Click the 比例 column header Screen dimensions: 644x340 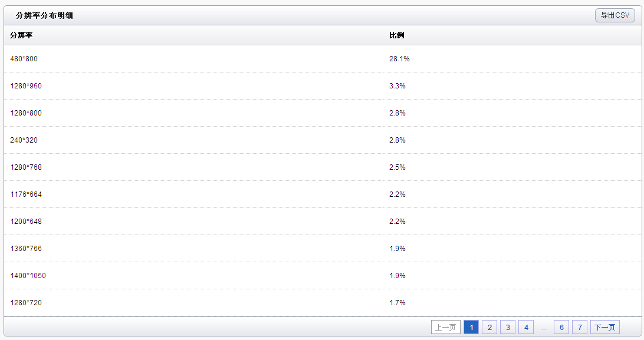397,35
